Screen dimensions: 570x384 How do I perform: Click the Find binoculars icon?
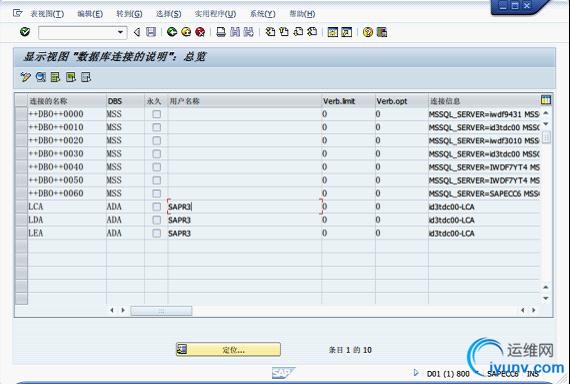coord(235,32)
